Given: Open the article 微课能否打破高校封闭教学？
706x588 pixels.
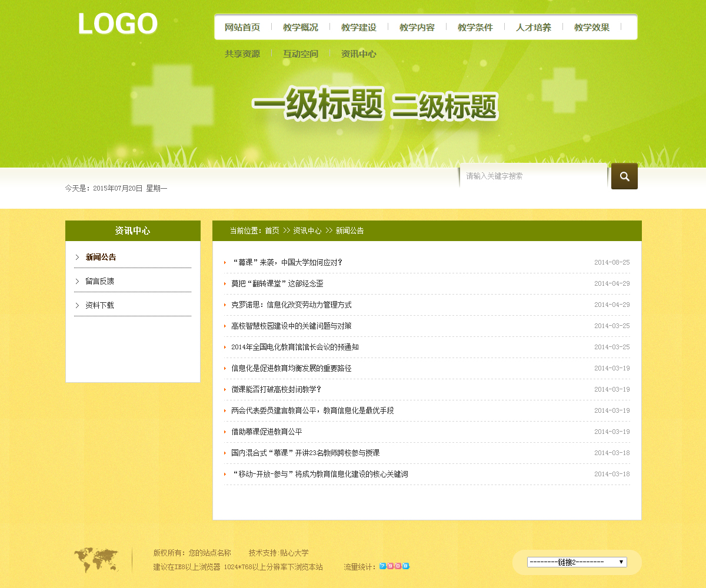Looking at the screenshot, I should click(x=277, y=390).
